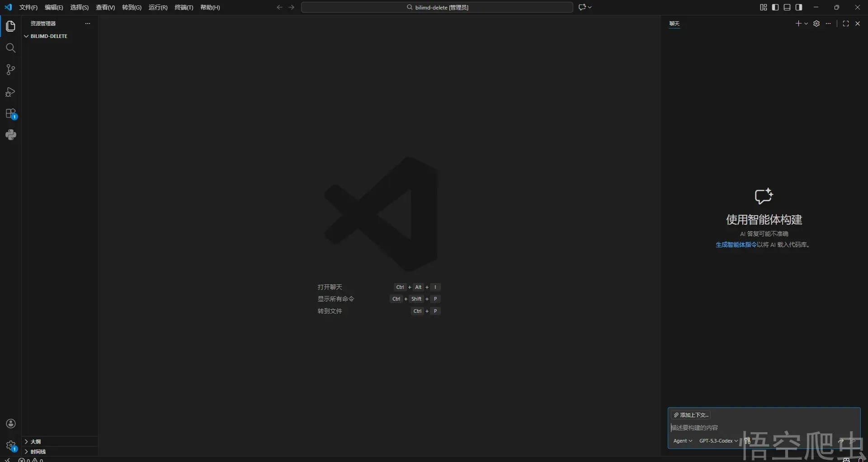868x462 pixels.
Task: Click the 生成智能体指令 link
Action: tap(736, 245)
